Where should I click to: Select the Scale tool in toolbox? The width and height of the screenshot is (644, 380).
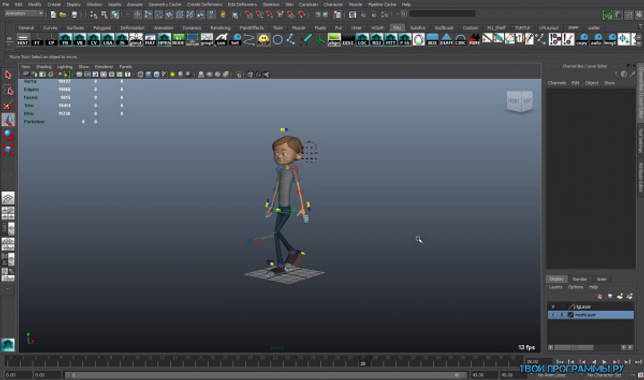click(x=8, y=151)
